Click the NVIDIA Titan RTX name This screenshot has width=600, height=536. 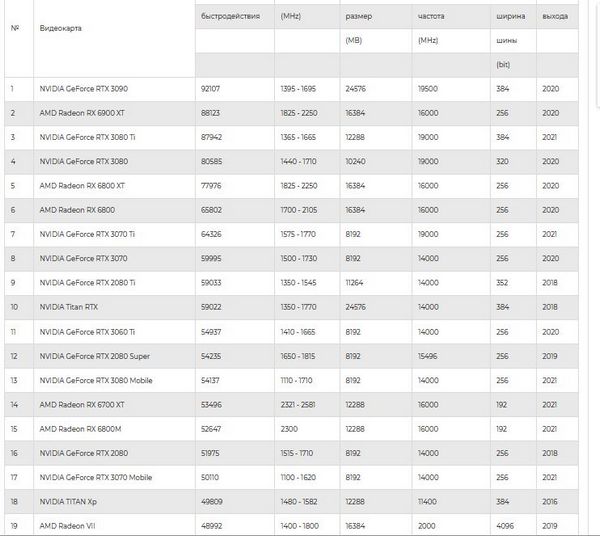pyautogui.click(x=69, y=307)
